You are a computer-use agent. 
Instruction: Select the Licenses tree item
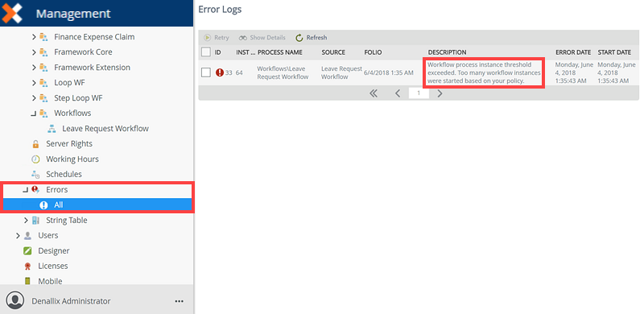pyautogui.click(x=53, y=266)
